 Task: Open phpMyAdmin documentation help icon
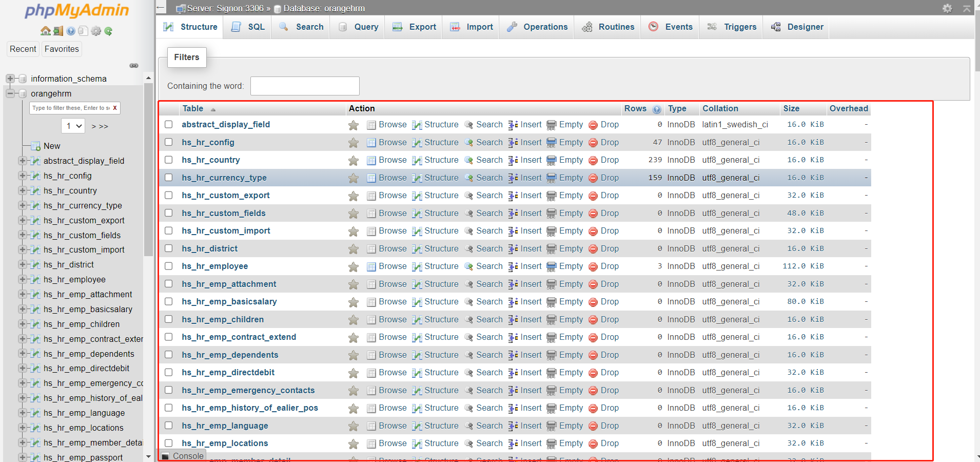[x=71, y=31]
